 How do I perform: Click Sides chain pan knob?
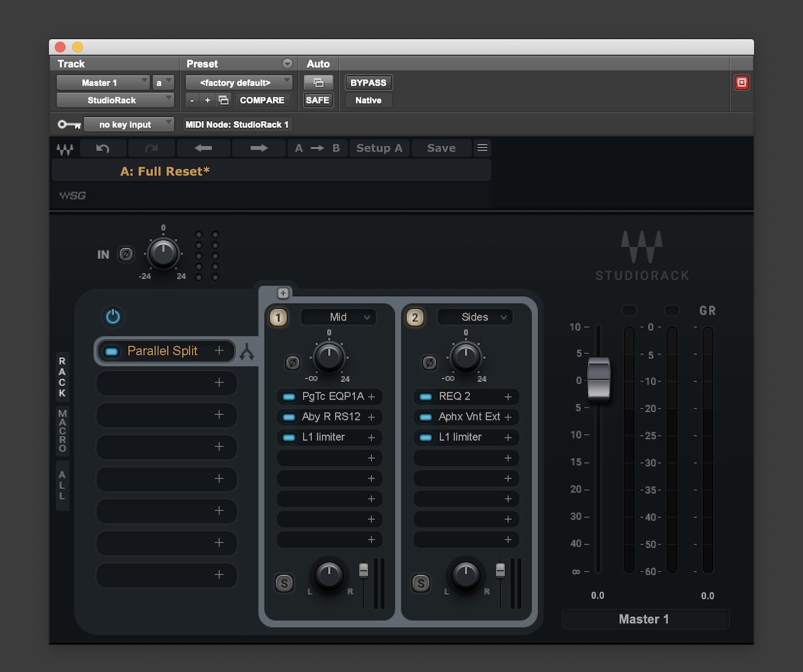click(465, 575)
